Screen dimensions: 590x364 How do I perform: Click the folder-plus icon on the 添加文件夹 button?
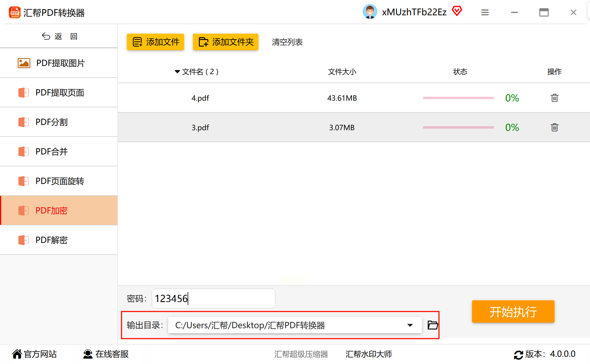pyautogui.click(x=204, y=42)
